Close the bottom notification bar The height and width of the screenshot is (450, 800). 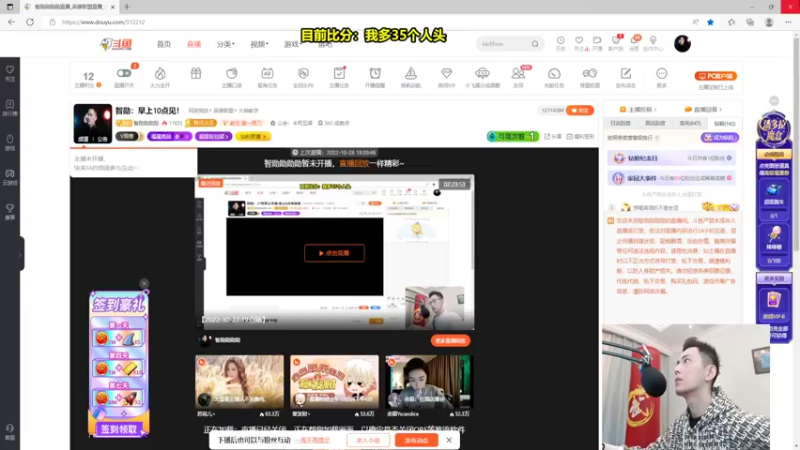449,440
